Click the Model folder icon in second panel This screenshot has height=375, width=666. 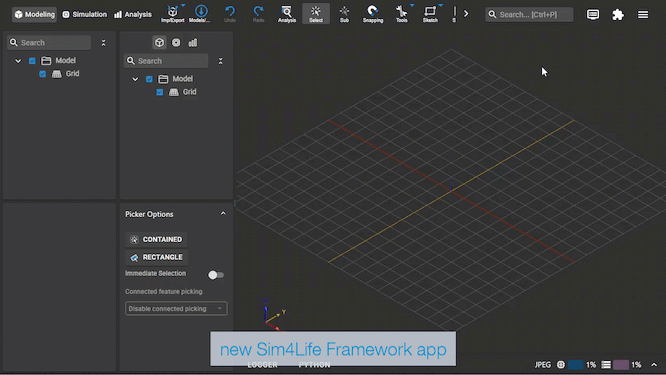(x=163, y=79)
